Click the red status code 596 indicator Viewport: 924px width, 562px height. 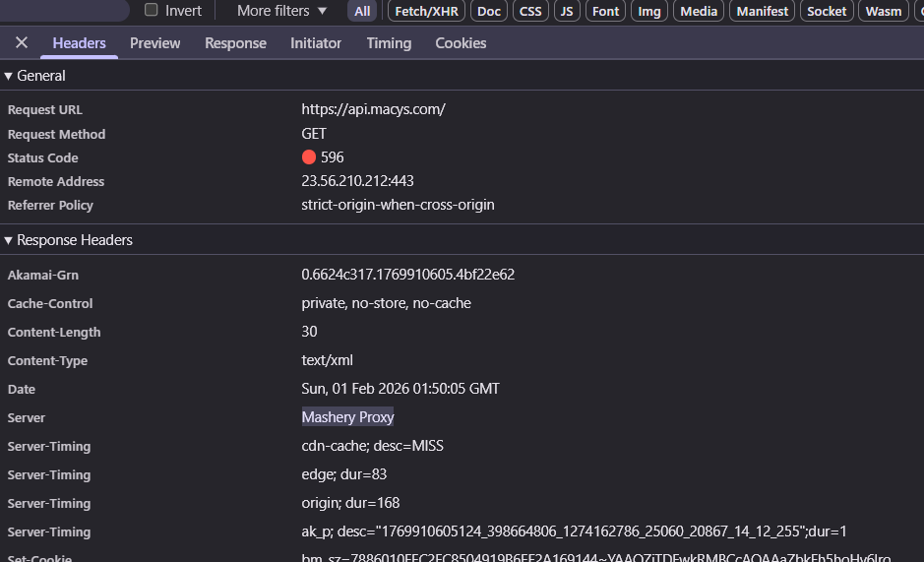pyautogui.click(x=309, y=157)
